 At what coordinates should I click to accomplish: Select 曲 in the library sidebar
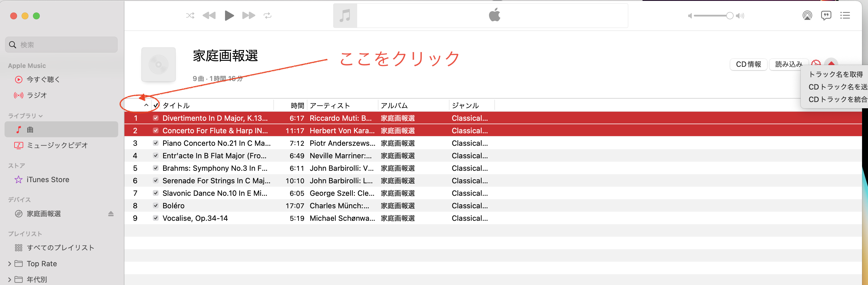click(x=61, y=130)
